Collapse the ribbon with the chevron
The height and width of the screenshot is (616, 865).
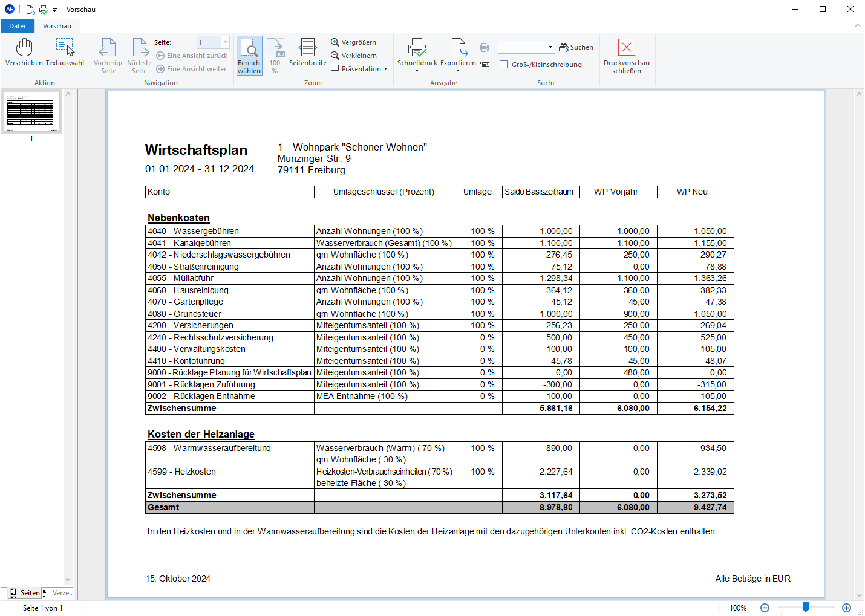[857, 26]
